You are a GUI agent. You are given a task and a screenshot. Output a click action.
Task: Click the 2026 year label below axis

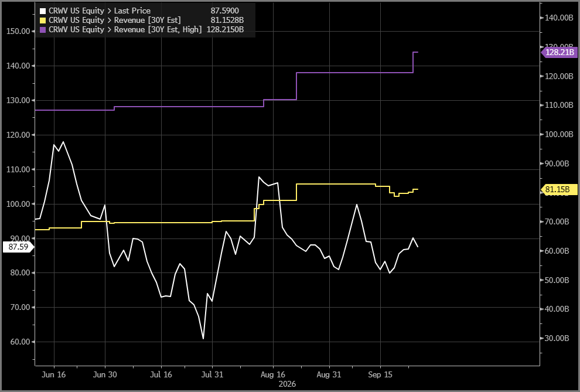click(288, 384)
